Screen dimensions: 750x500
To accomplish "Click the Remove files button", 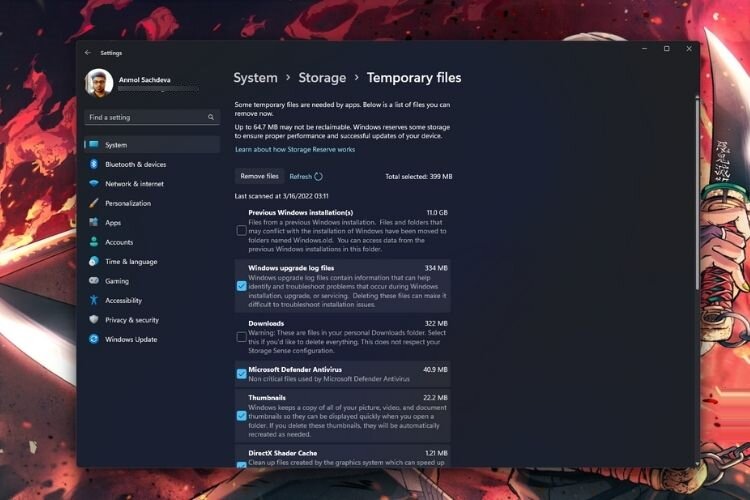I will (259, 176).
